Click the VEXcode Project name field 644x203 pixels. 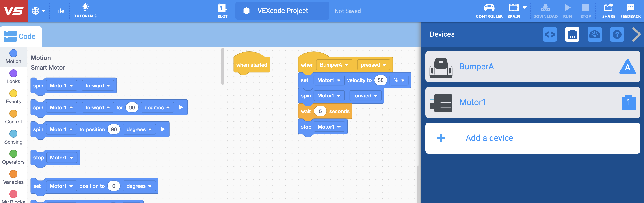pyautogui.click(x=282, y=11)
